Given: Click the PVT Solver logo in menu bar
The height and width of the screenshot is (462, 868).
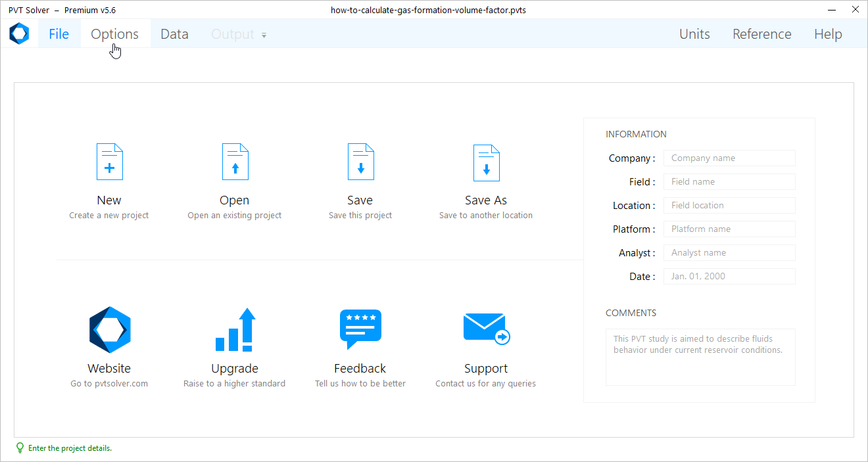Looking at the screenshot, I should [x=19, y=34].
